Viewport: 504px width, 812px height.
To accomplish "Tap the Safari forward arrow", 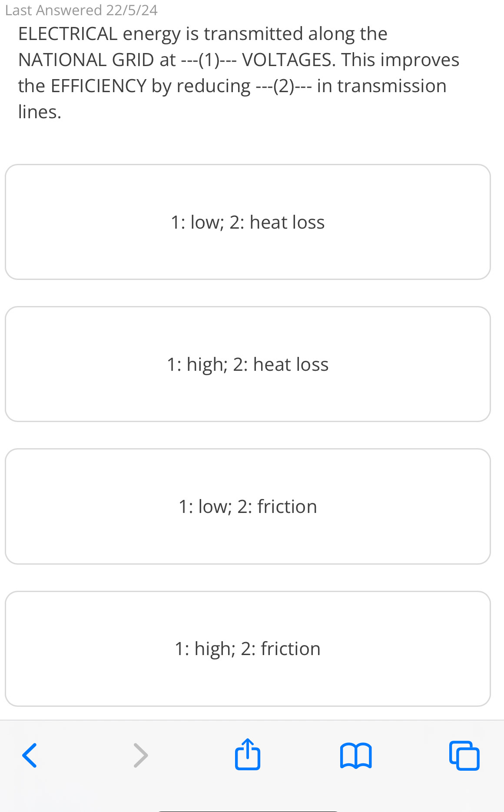I will click(140, 755).
